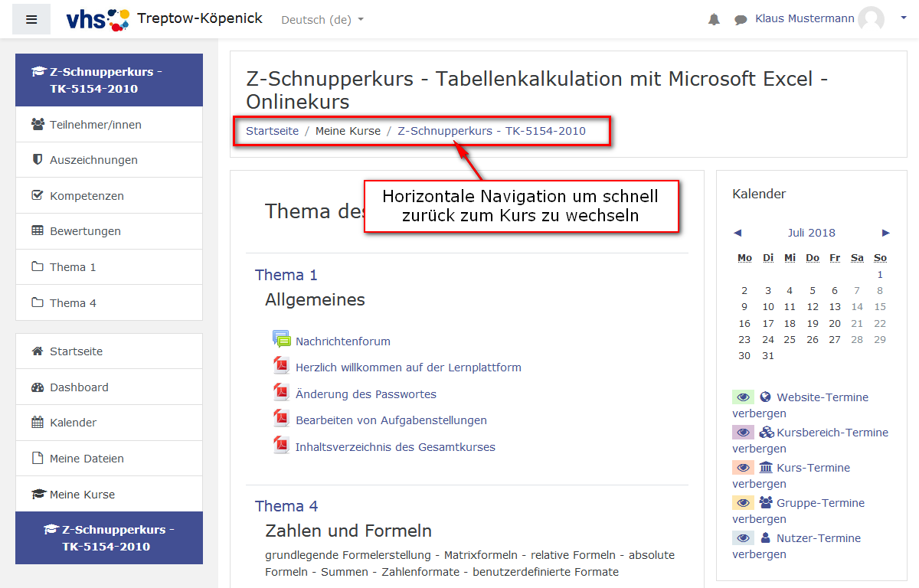
Task: Click the Thema 1 section heading link
Action: click(x=286, y=275)
